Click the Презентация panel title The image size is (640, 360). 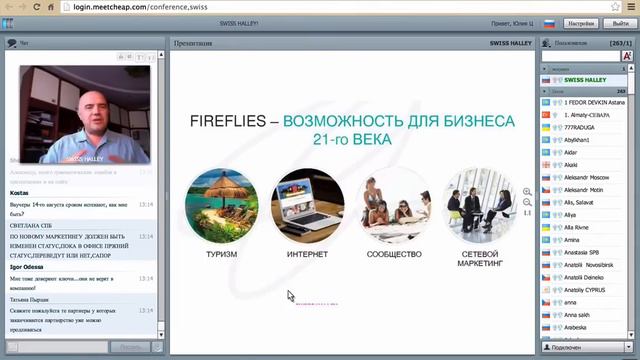click(193, 43)
